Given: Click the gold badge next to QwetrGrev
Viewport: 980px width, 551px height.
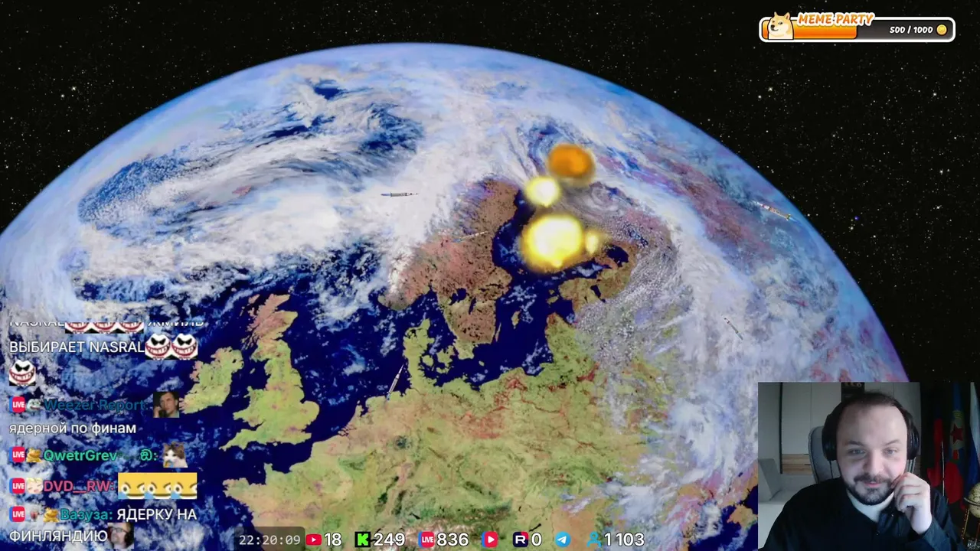Looking at the screenshot, I should click(x=34, y=455).
